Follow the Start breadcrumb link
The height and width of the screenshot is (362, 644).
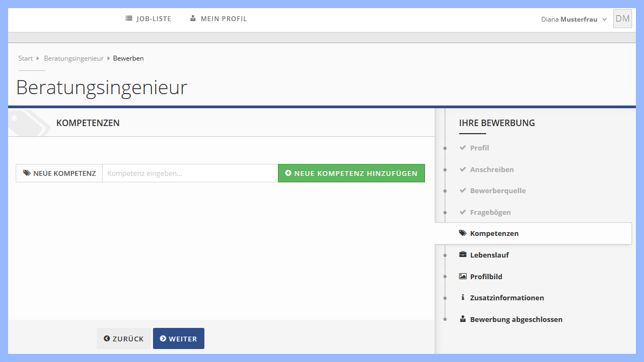point(25,58)
